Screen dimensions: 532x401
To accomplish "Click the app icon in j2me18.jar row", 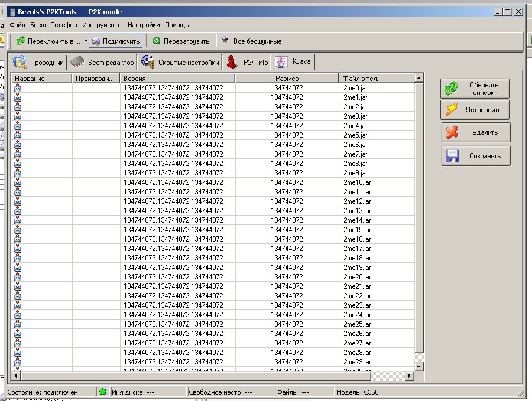I will point(18,258).
